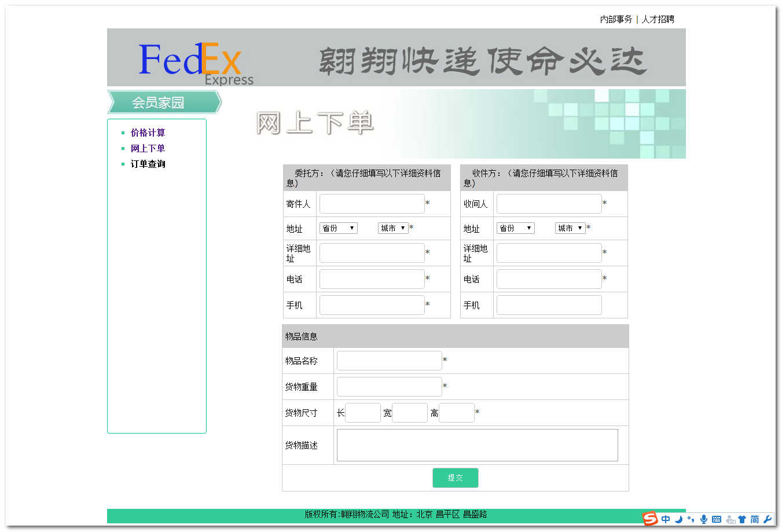Click the FedEx Express logo
This screenshot has width=782, height=532.
tap(196, 63)
